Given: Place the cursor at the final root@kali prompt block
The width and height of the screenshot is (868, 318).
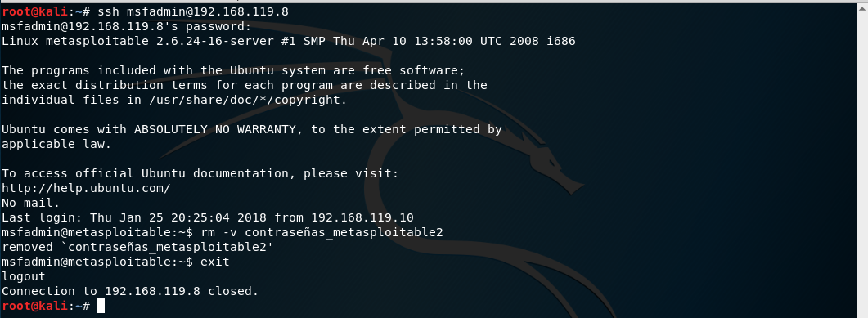Looking at the screenshot, I should click(100, 306).
